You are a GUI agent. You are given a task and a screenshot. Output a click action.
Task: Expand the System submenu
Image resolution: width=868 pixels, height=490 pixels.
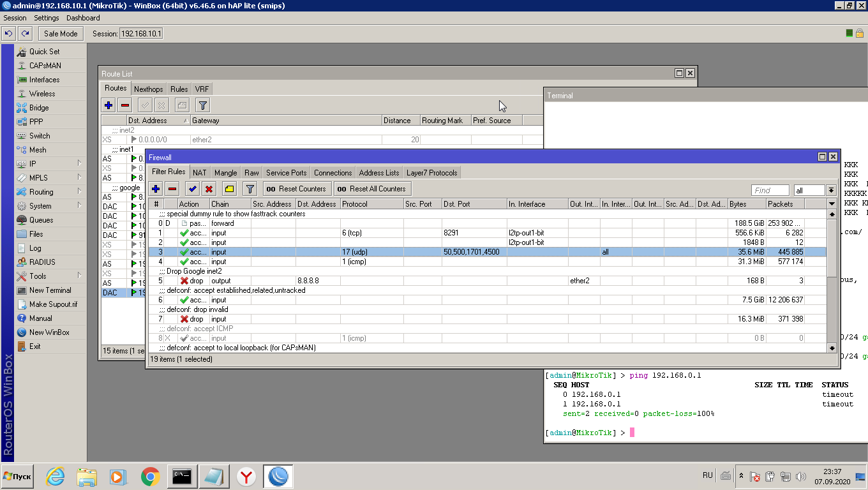tap(50, 206)
